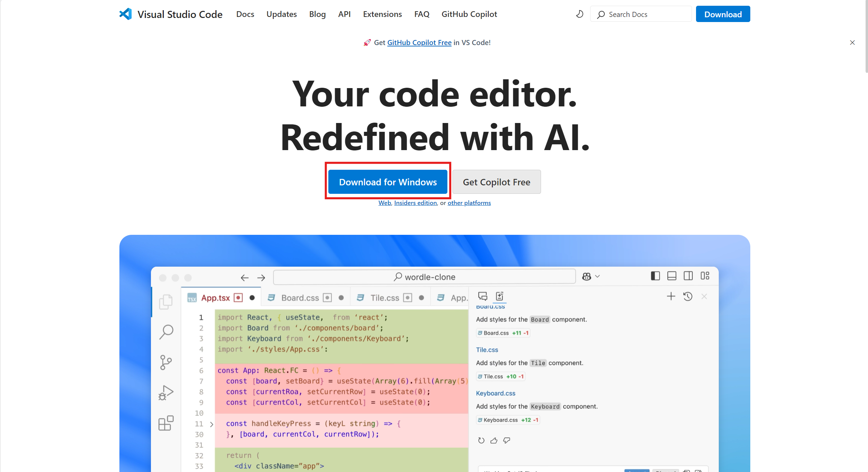Screen dimensions: 868x472
Task: Open the Copilot dropdown chevron
Action: pos(598,276)
